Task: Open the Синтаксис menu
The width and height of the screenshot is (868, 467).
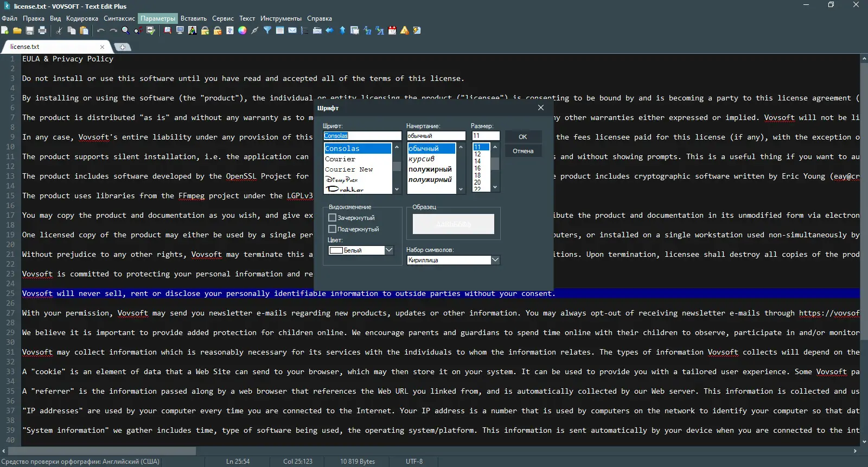Action: click(119, 18)
